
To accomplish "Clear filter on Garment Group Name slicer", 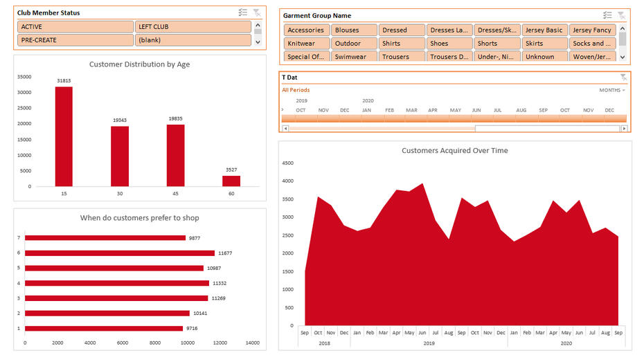I will (621, 15).
